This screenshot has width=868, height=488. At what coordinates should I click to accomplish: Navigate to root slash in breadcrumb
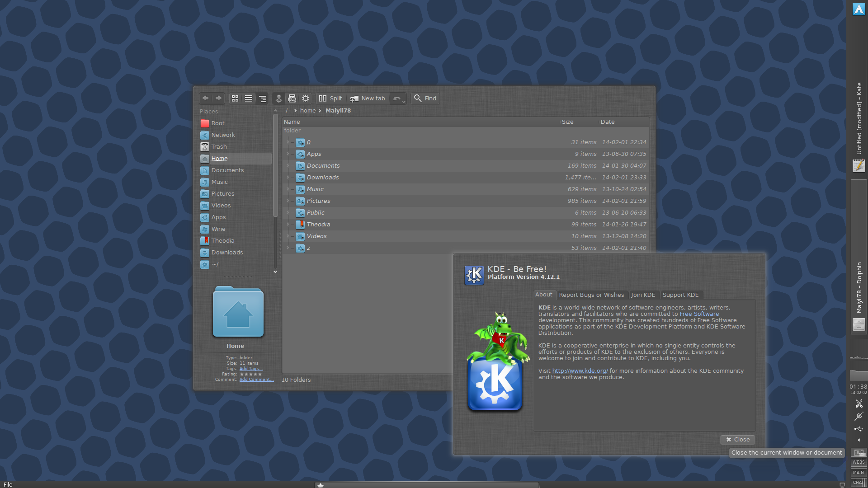click(287, 110)
